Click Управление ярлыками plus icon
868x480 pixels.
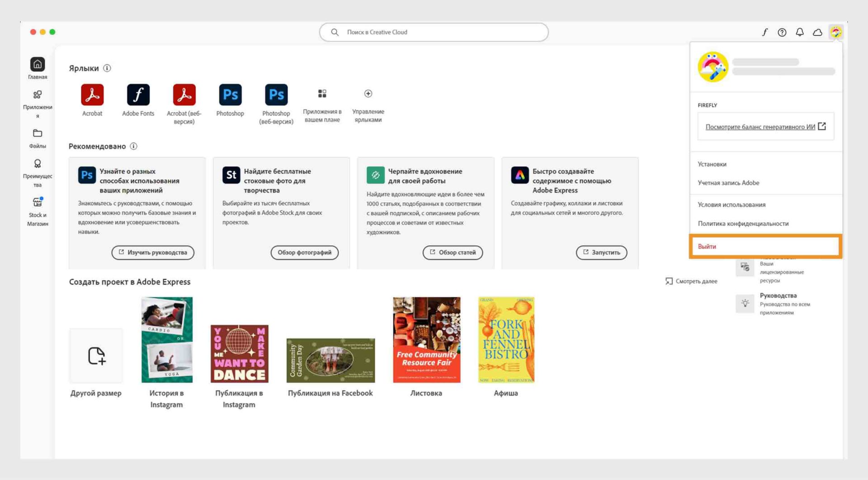click(368, 94)
